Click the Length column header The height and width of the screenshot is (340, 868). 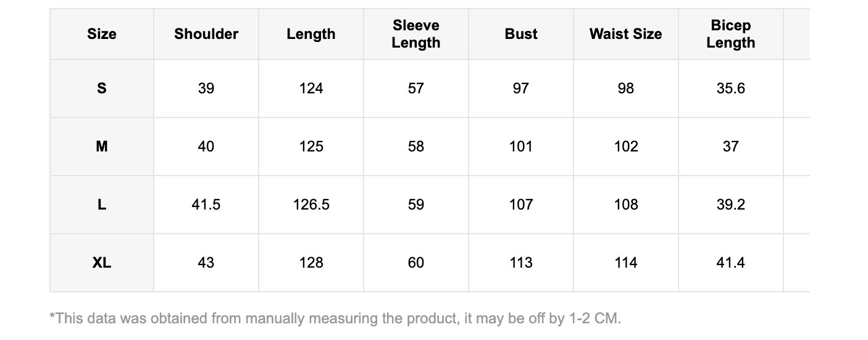[311, 34]
